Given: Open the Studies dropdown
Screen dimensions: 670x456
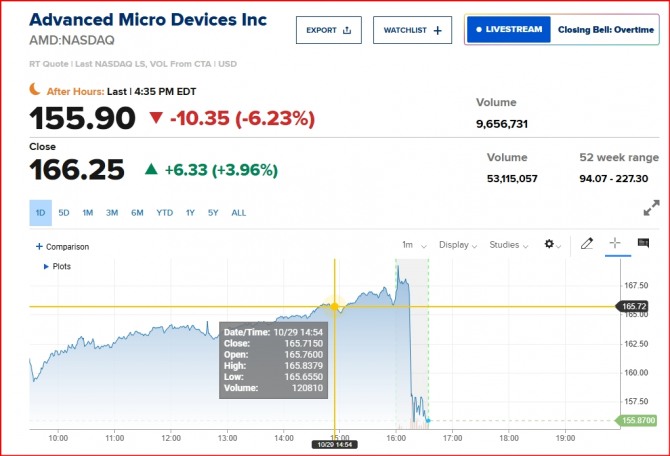Looking at the screenshot, I should click(x=508, y=244).
